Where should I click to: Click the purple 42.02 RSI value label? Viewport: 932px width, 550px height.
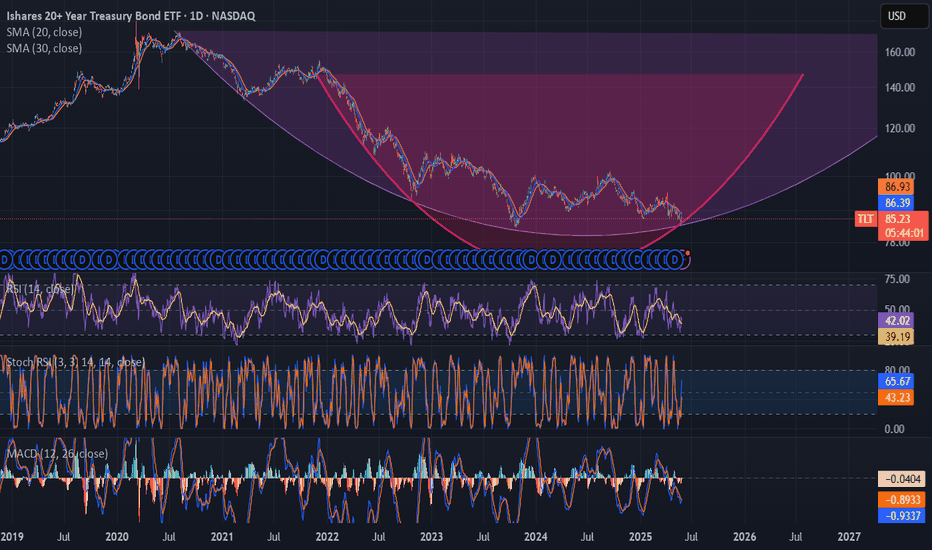point(897,320)
